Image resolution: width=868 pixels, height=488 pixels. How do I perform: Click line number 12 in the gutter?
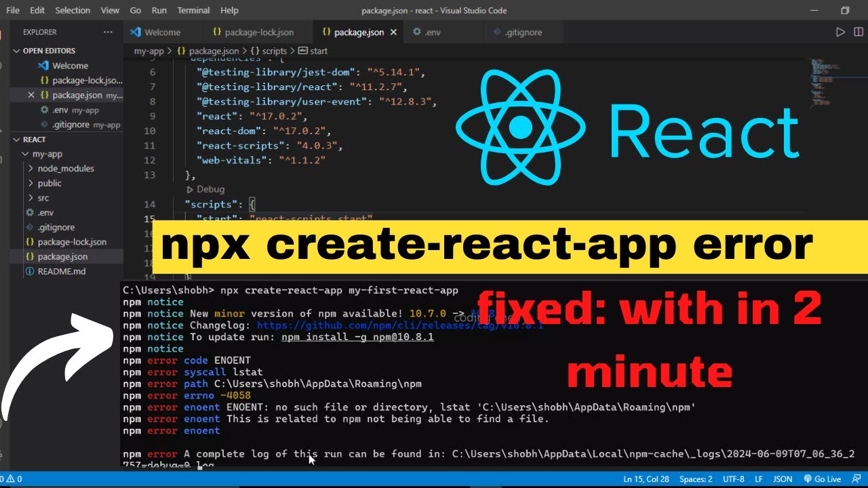pos(150,160)
